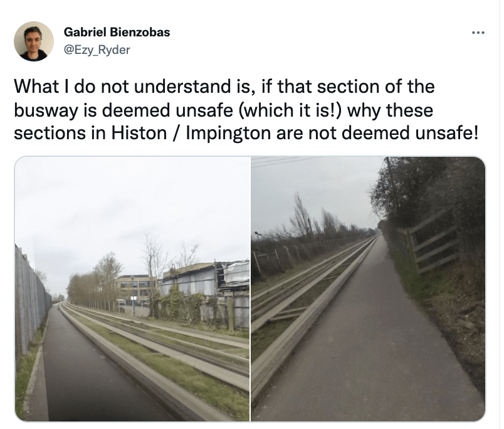Click Gabriel Bienzobas's profile avatar
Screen dimensions: 504x429
(34, 41)
